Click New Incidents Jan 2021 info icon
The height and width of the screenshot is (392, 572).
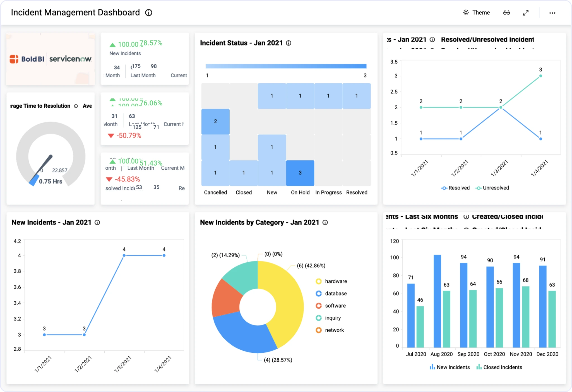97,222
